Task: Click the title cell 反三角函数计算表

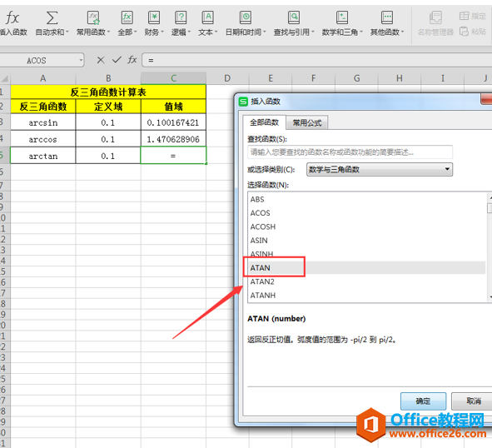Action: pos(108,92)
